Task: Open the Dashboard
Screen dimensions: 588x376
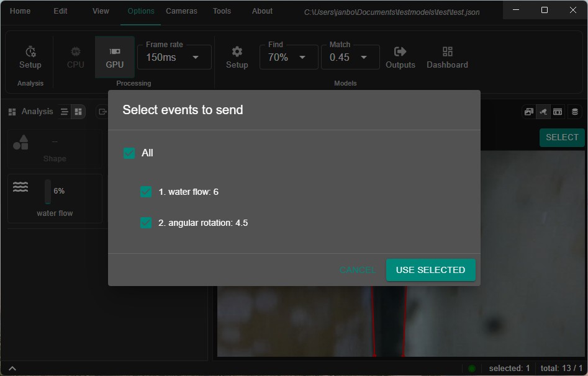Action: [447, 57]
